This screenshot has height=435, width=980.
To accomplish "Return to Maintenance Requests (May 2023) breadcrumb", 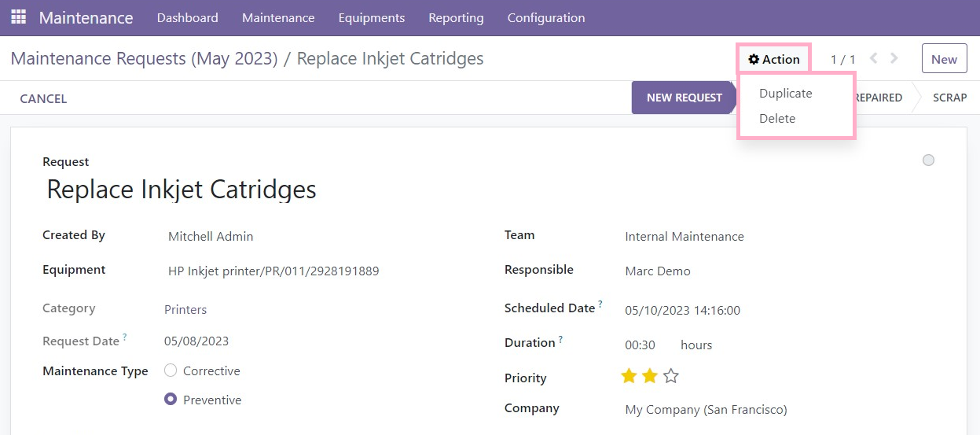I will pyautogui.click(x=144, y=58).
